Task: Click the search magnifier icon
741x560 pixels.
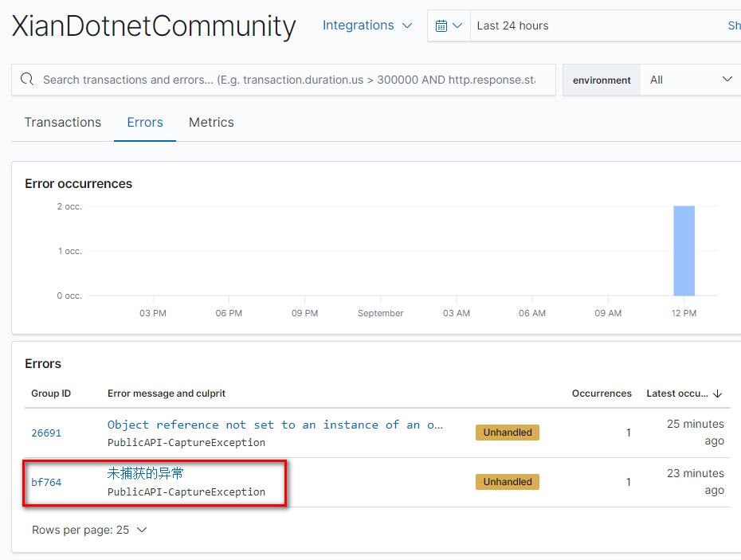Action: [x=27, y=79]
